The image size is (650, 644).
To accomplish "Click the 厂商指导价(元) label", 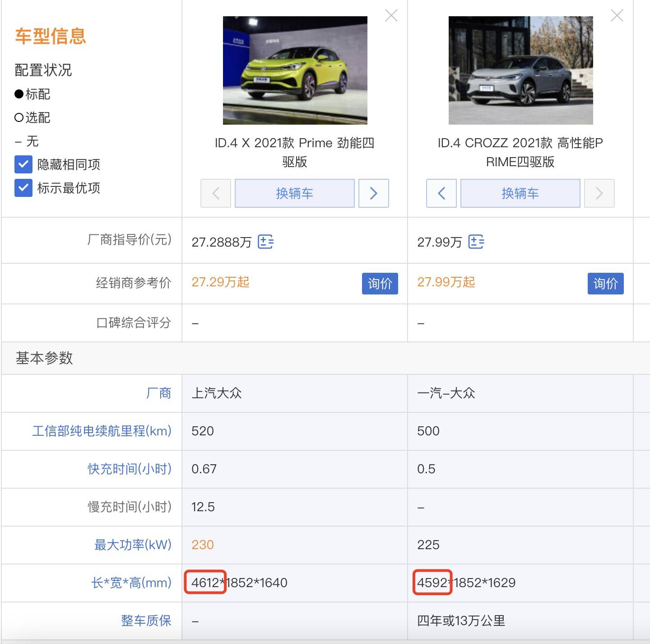I will 130,239.
